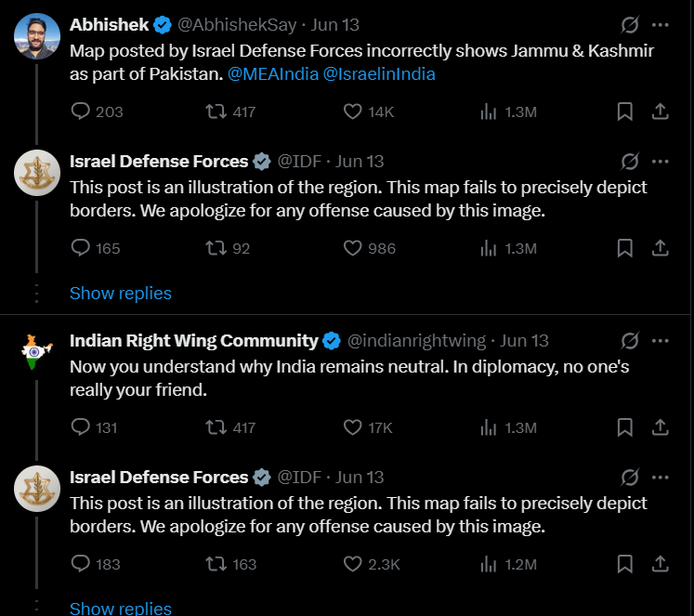Repost Abhishek's tweet with 417 reposts

[x=216, y=111]
